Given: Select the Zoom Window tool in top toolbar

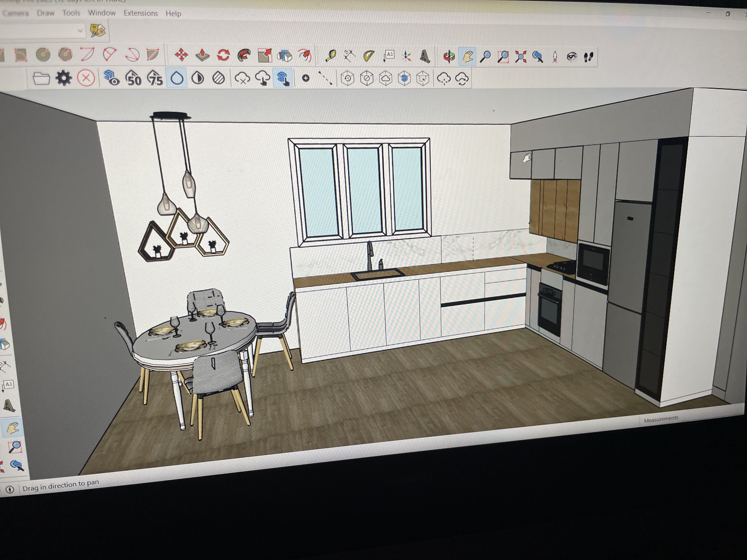Looking at the screenshot, I should [503, 57].
